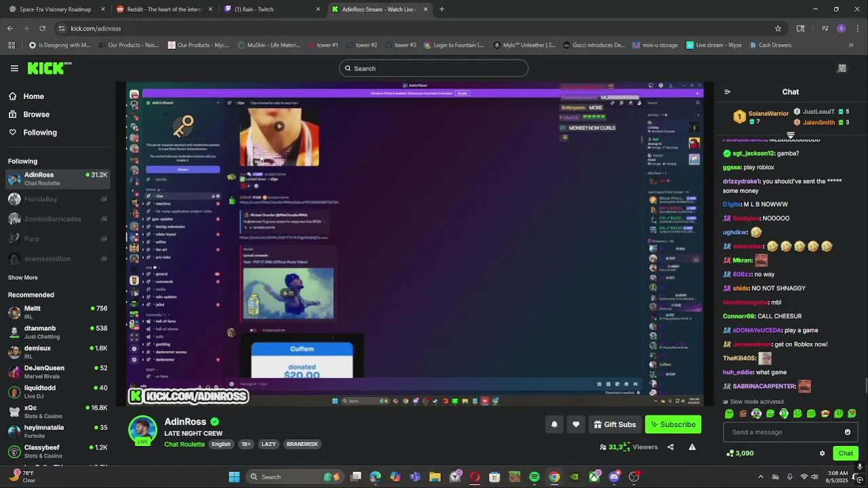Open recommended channel DeJenQueen
Image resolution: width=868 pixels, height=488 pixels.
pos(58,372)
